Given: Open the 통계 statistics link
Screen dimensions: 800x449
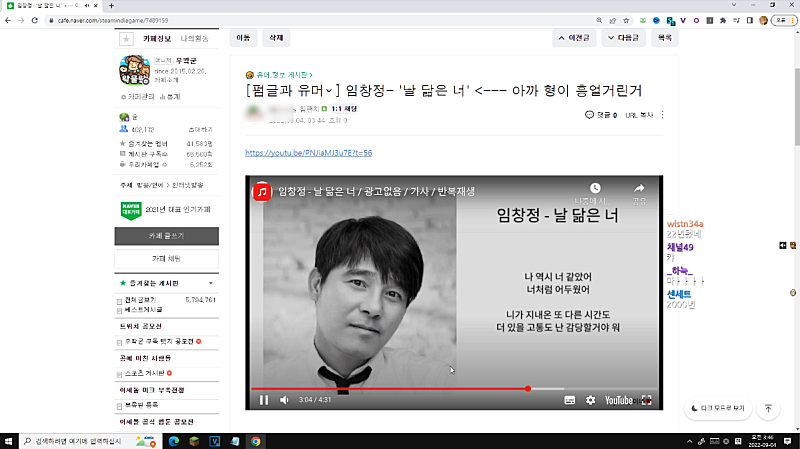Looking at the screenshot, I should click(170, 96).
